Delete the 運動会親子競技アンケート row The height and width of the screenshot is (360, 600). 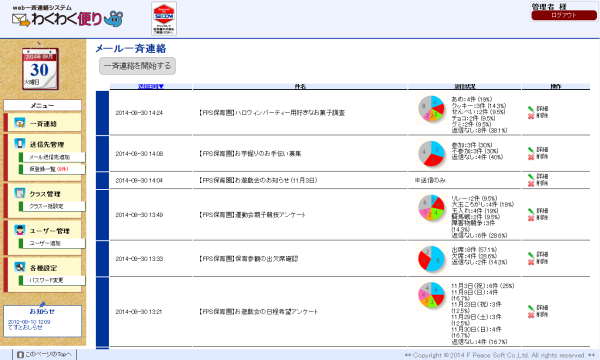point(538,218)
